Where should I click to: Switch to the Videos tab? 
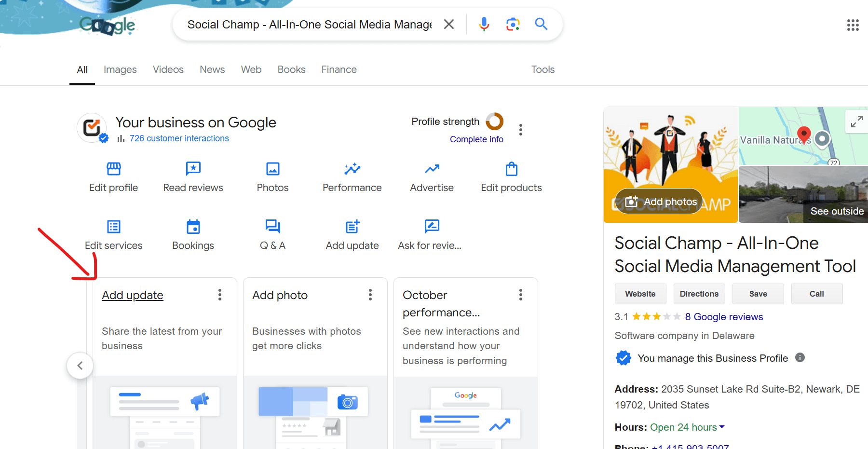coord(168,70)
